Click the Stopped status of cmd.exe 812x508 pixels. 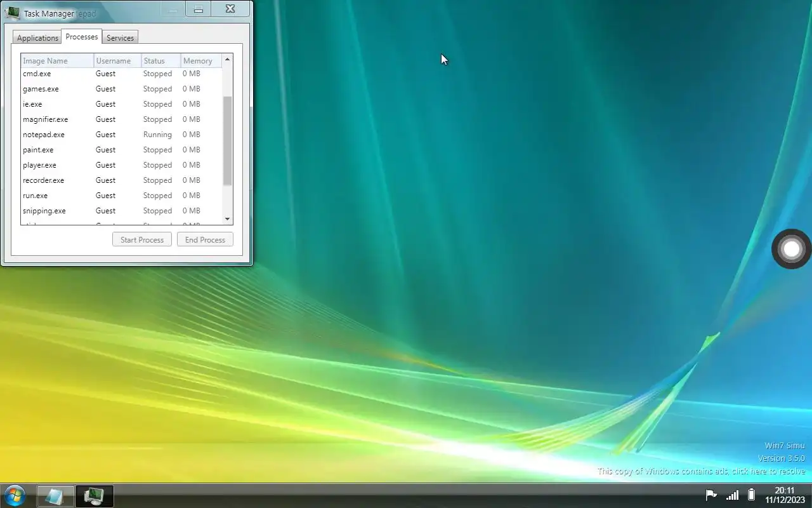(157, 74)
